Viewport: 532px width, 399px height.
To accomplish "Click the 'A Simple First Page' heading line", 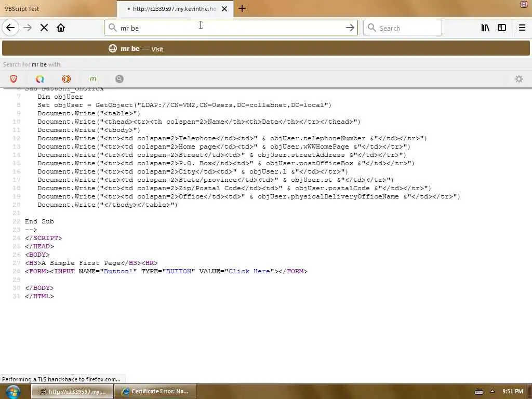I will coord(91,263).
